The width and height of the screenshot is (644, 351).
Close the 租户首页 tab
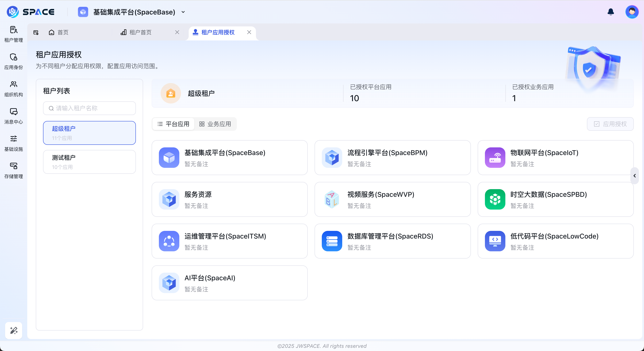pyautogui.click(x=177, y=32)
